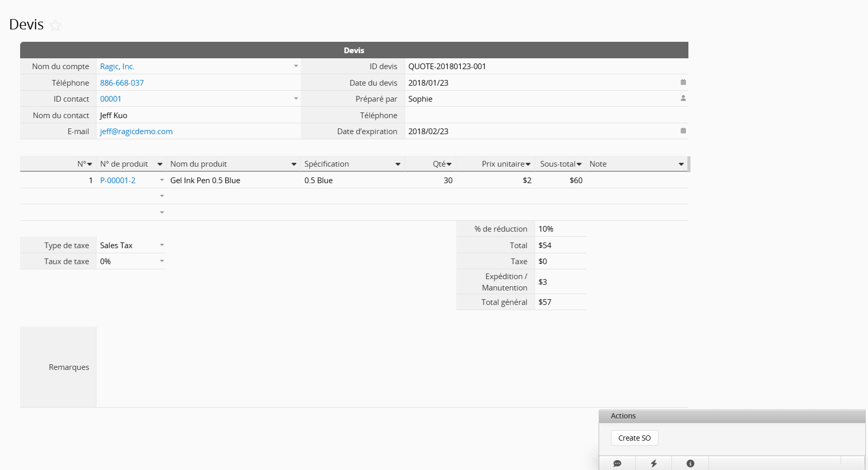Open the actions tab with lightning bolt icon
The width and height of the screenshot is (868, 470).
click(654, 463)
